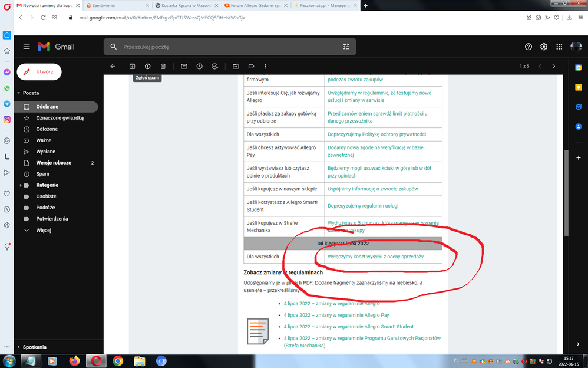
Task: Get add-ons with the plus icon
Action: [578, 157]
